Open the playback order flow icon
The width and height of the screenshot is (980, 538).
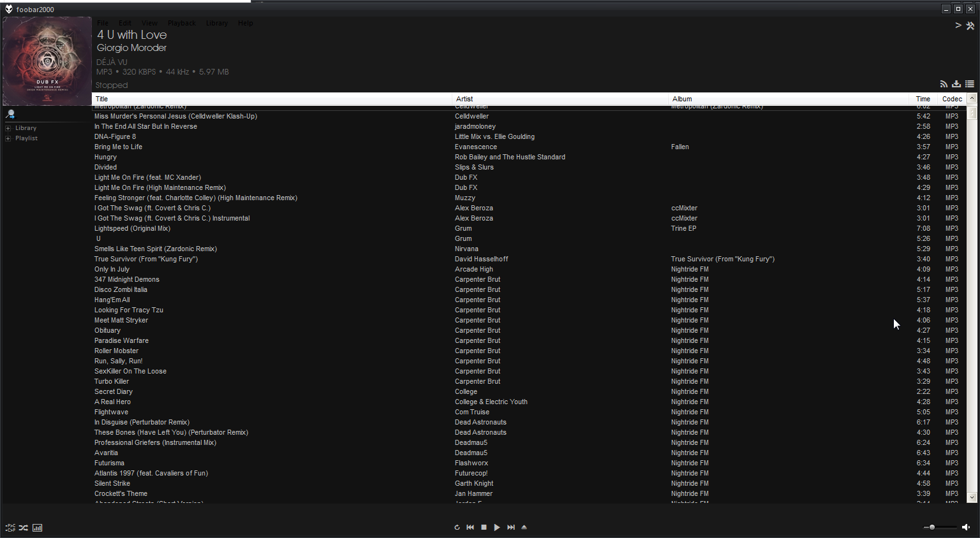10,528
